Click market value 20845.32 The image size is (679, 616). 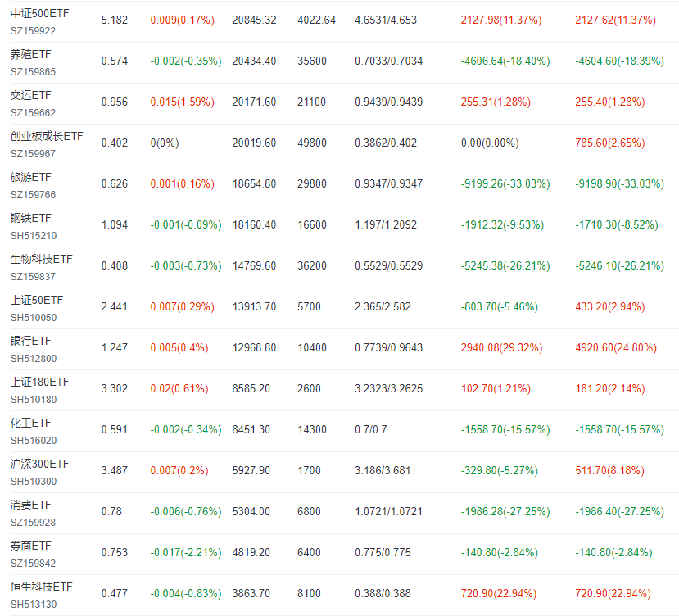pos(254,20)
